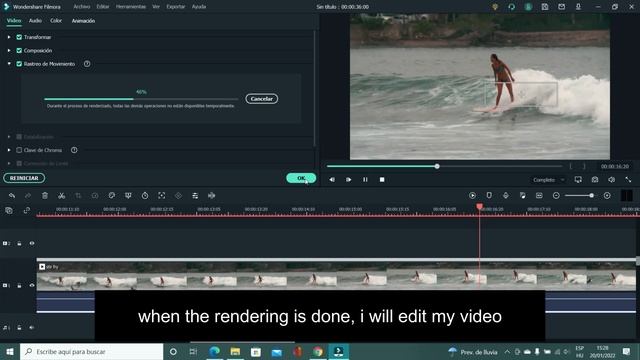Open the Herramientas menu

pos(131,7)
